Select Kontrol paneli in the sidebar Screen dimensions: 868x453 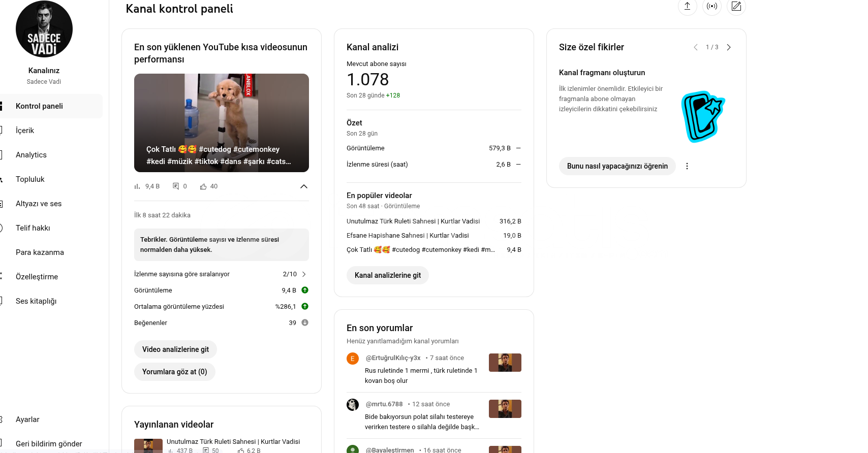[x=51, y=106]
